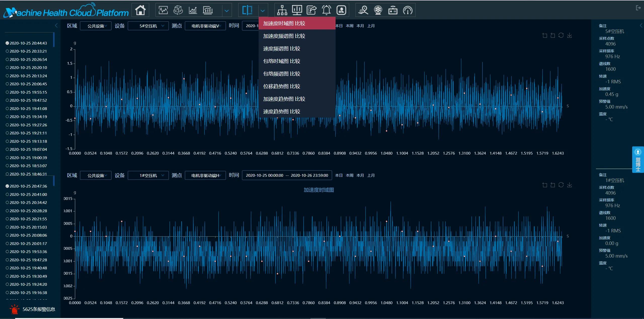Open the user permission icon
Viewport: 644px width, 319px height.
(x=341, y=10)
